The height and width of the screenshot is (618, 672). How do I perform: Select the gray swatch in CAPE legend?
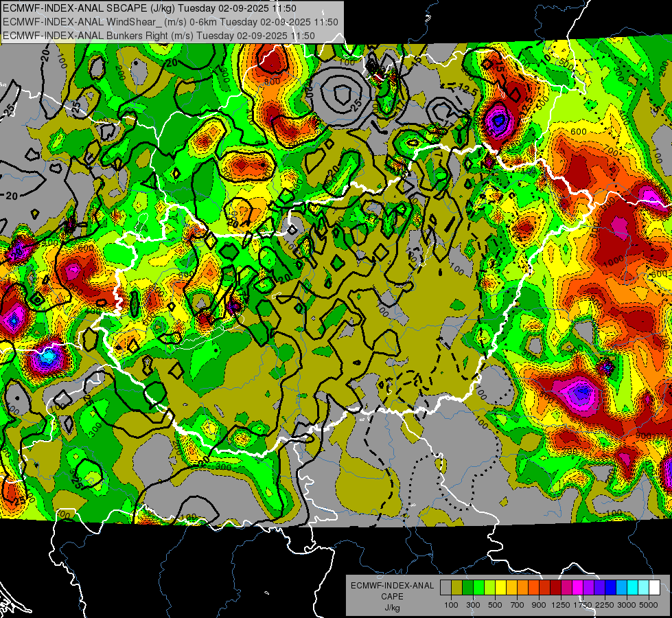pos(445,588)
